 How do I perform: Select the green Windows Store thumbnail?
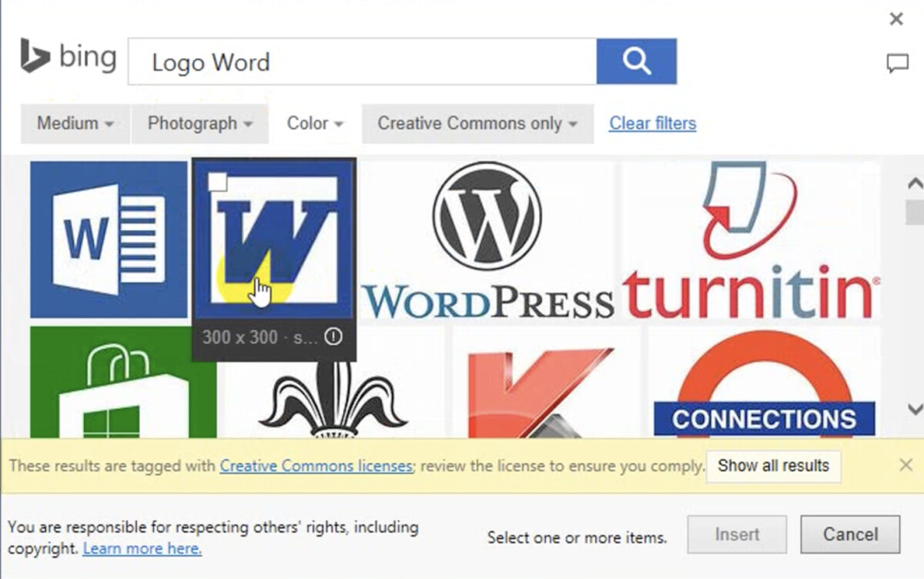tap(123, 382)
